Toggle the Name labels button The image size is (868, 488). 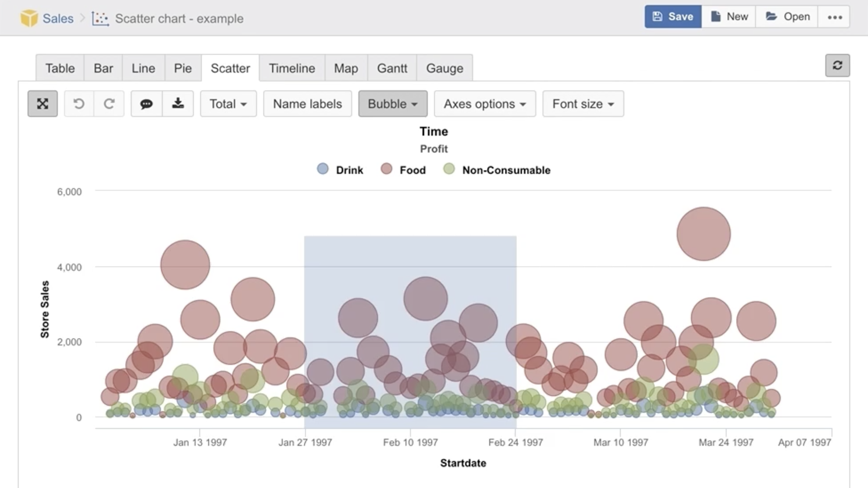[x=307, y=104]
